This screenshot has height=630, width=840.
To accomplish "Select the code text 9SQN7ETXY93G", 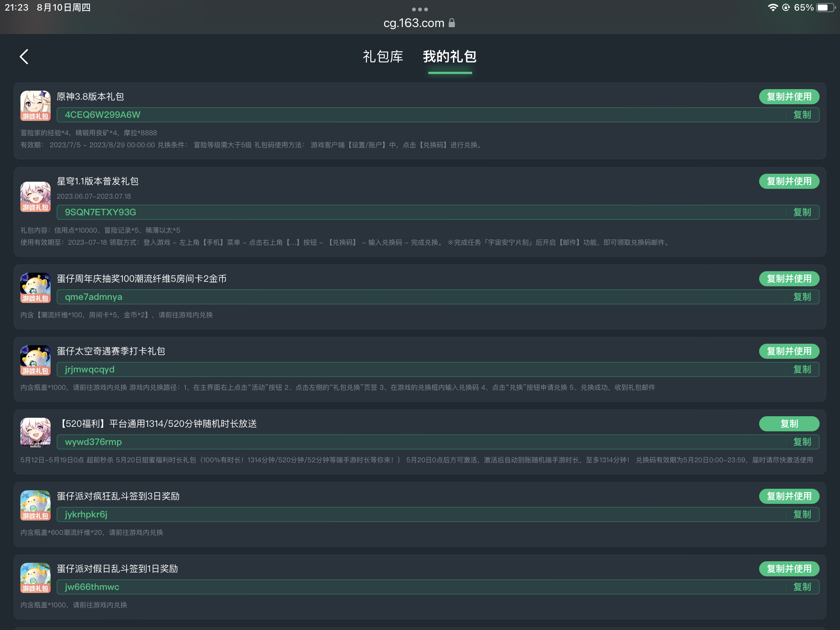I will point(100,212).
